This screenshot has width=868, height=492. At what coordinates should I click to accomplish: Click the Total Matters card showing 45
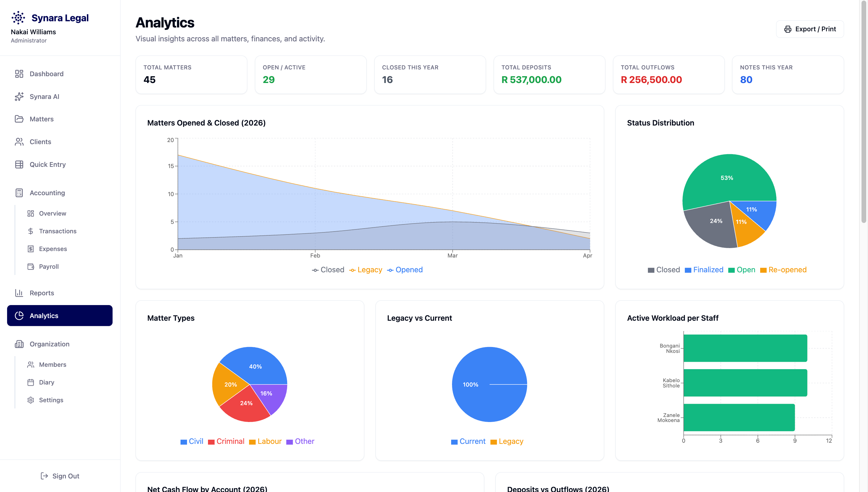tap(191, 75)
